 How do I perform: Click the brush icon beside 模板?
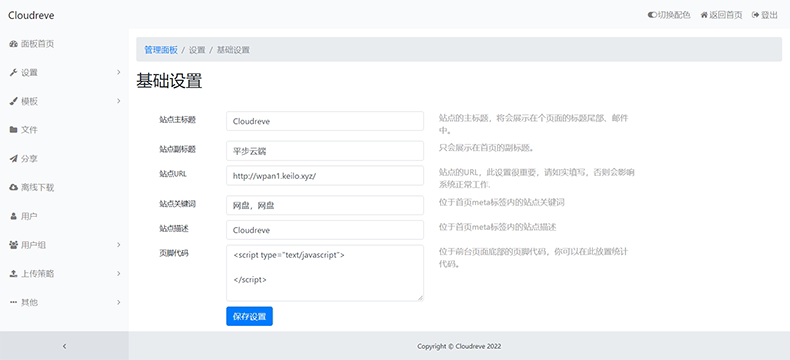[14, 101]
